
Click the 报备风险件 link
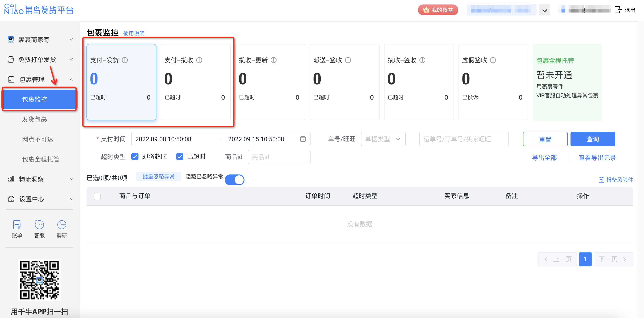pos(620,180)
